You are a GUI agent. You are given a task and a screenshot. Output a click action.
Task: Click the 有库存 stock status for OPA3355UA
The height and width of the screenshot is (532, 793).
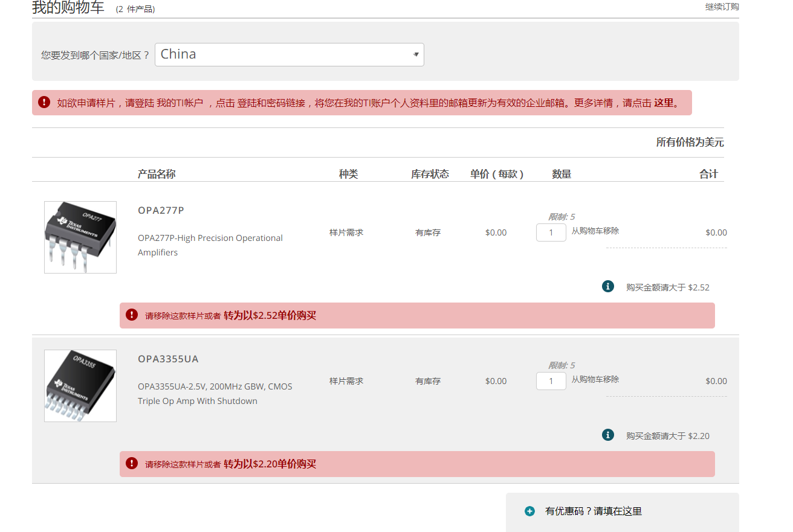428,381
